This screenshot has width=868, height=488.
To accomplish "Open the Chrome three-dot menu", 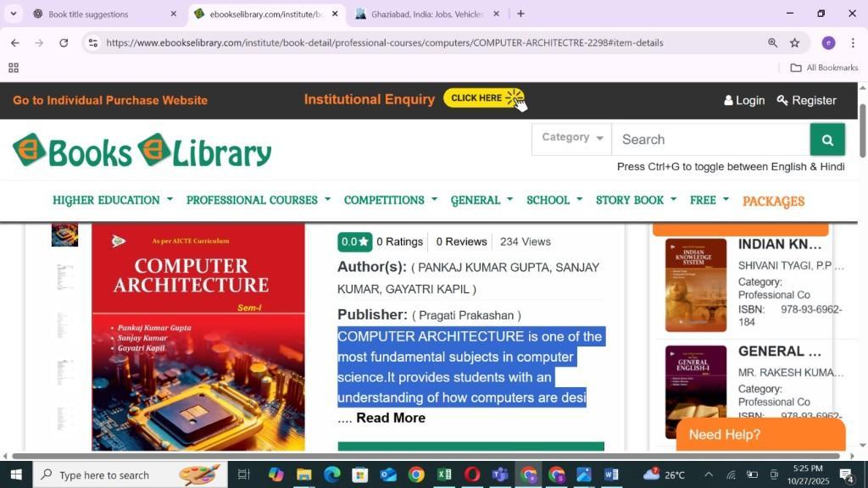I will 853,42.
